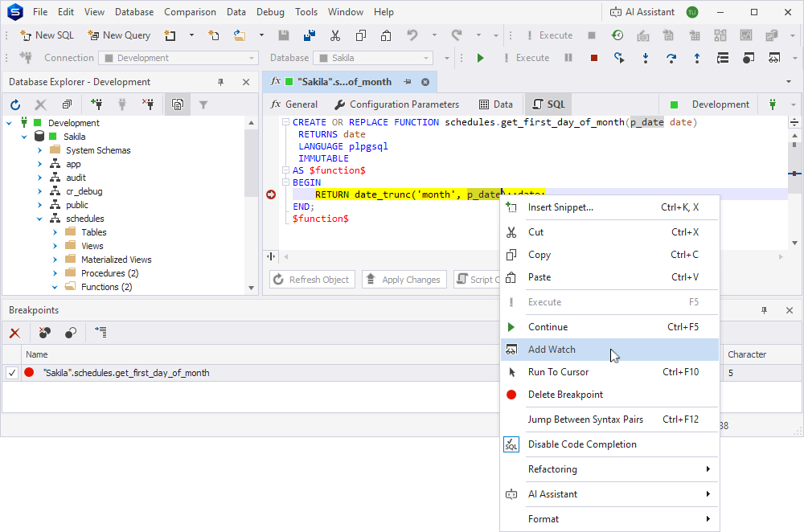Open the Database dropdown showing Sakila
The height and width of the screenshot is (532, 804).
373,58
